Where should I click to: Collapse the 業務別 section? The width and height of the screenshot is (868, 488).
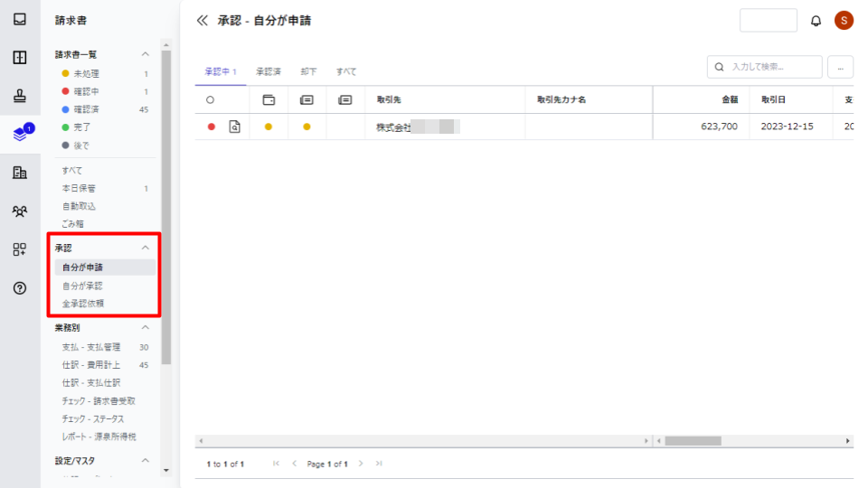[x=145, y=327]
